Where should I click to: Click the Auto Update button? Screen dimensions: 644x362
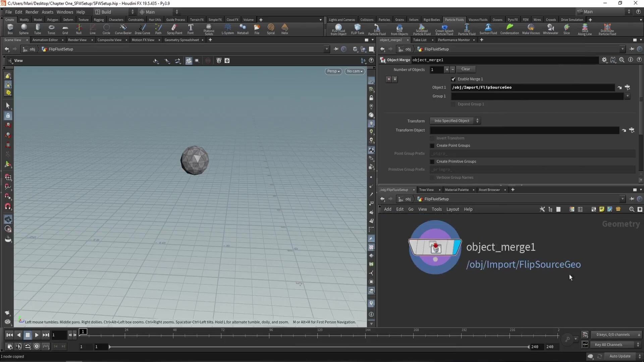coord(620,356)
